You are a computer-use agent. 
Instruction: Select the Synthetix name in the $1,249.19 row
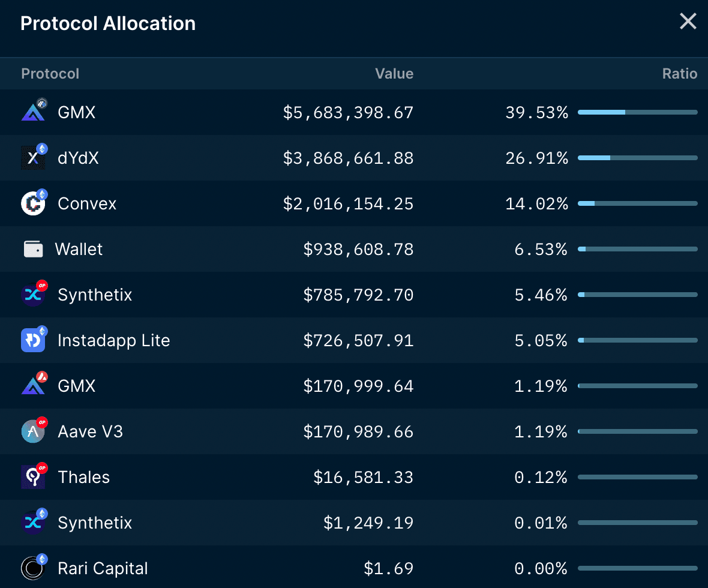point(95,523)
